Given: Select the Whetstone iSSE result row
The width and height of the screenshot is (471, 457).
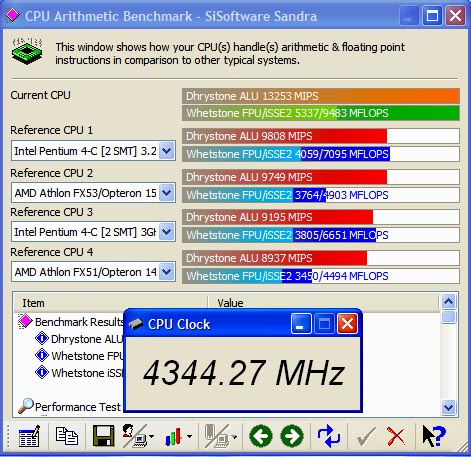Looking at the screenshot, I should coord(87,372).
